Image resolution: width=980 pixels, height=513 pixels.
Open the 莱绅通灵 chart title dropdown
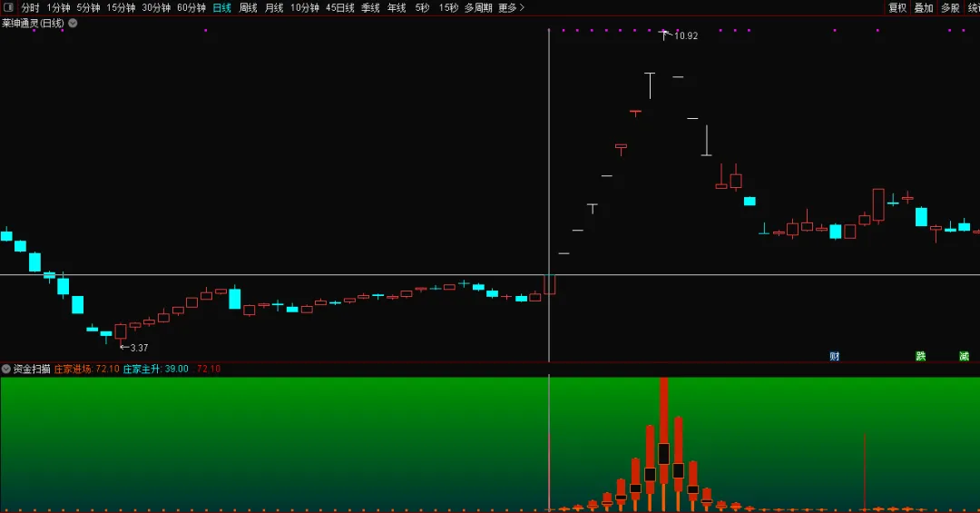point(73,24)
